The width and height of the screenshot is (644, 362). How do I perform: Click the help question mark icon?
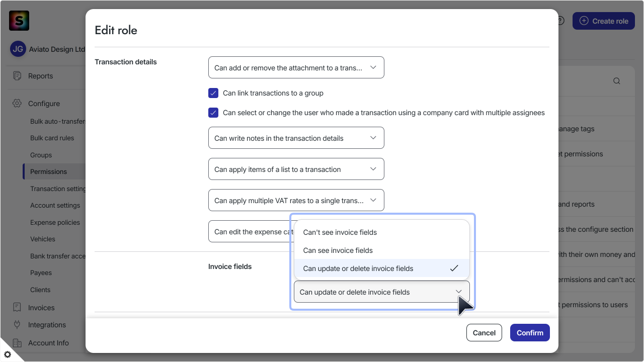(x=560, y=21)
